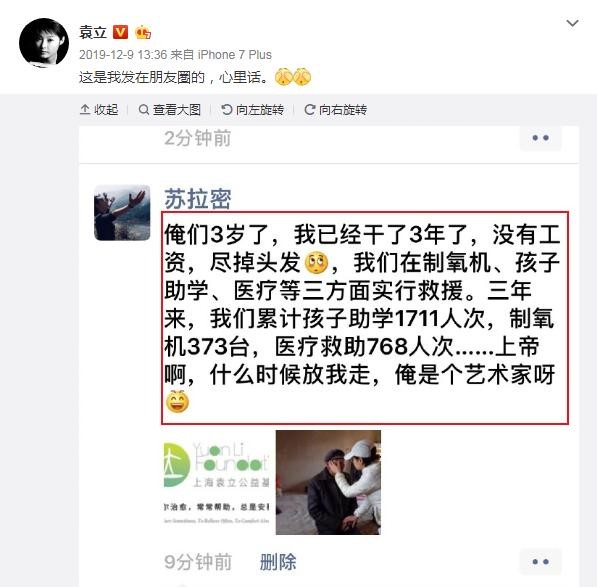Click the orange V verified badge

[x=120, y=32]
